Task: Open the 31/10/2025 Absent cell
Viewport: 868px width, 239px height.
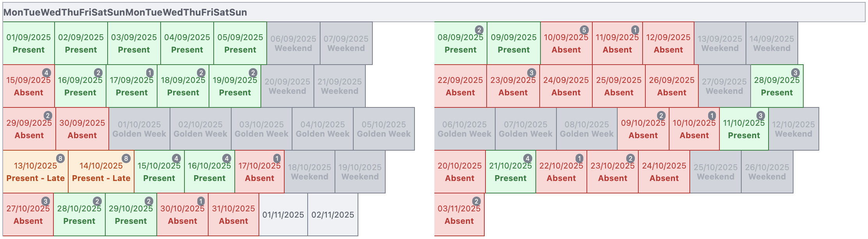Action: (233, 215)
